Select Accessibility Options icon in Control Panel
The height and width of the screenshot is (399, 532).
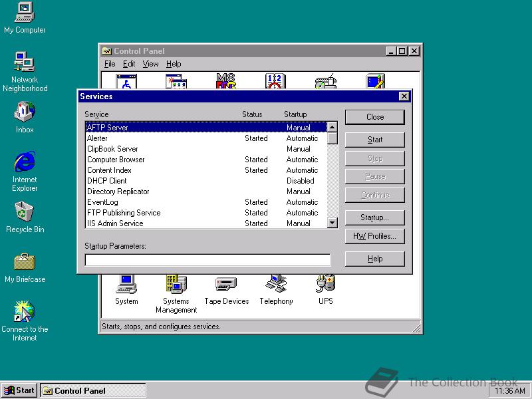pyautogui.click(x=126, y=81)
